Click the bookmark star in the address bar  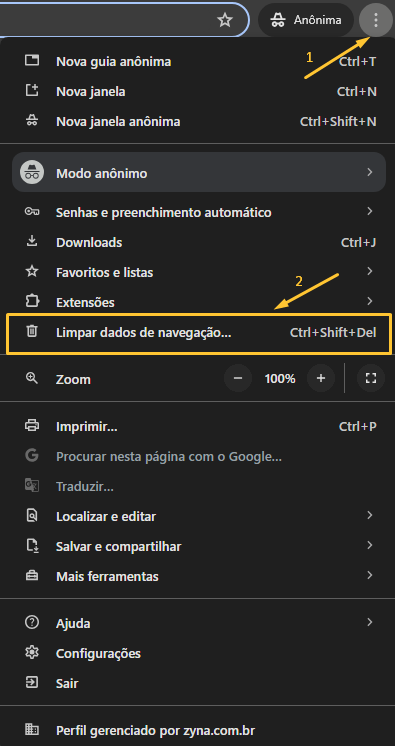tap(224, 20)
